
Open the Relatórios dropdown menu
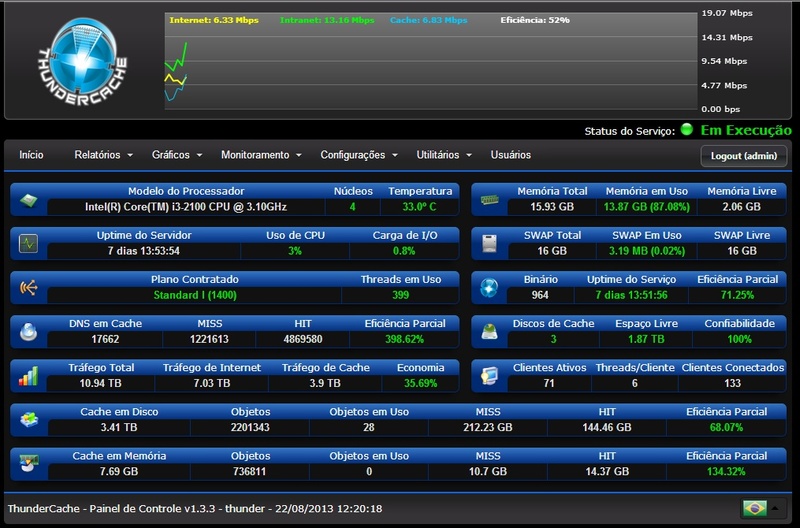point(104,155)
